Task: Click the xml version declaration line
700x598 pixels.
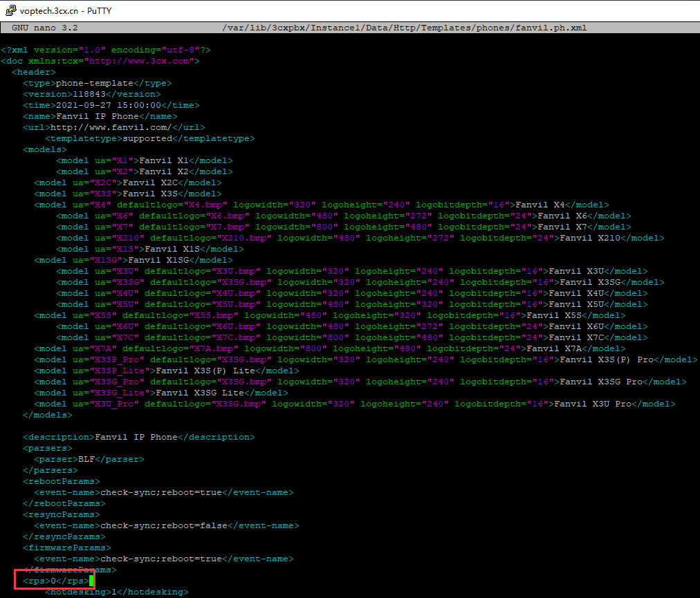Action: pyautogui.click(x=106, y=50)
